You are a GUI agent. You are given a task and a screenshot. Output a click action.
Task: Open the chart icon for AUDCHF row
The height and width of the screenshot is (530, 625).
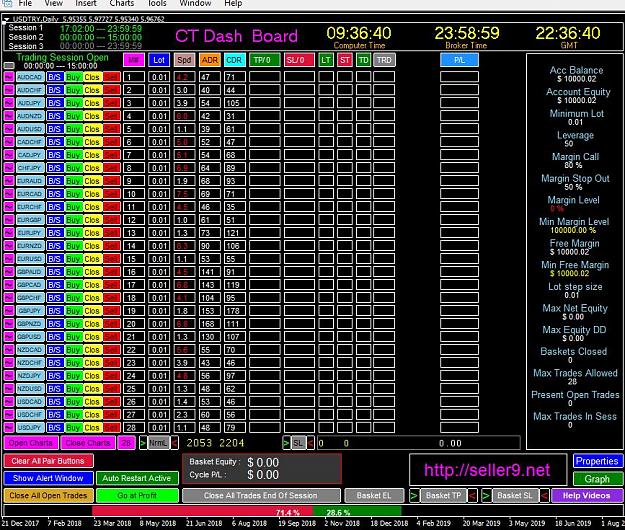tap(9, 90)
